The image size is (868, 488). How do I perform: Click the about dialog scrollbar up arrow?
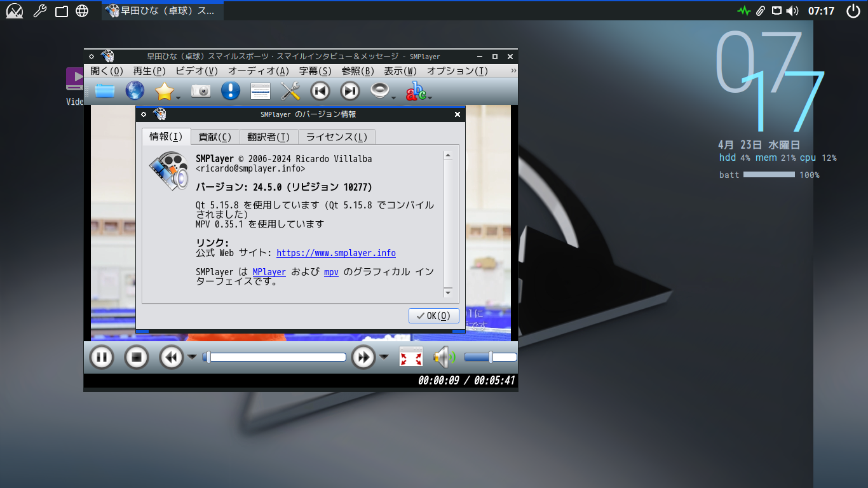point(448,156)
